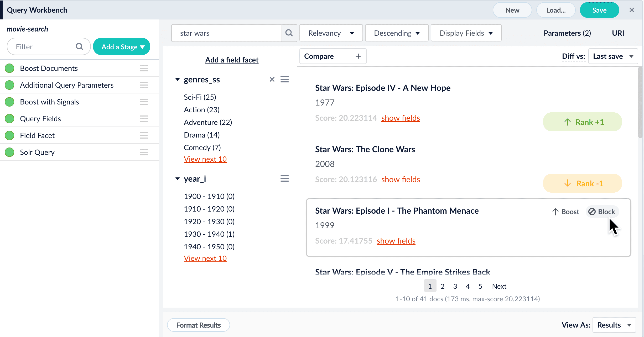Image resolution: width=644 pixels, height=337 pixels.
Task: Open the Relevancy sort dropdown
Action: (x=331, y=33)
